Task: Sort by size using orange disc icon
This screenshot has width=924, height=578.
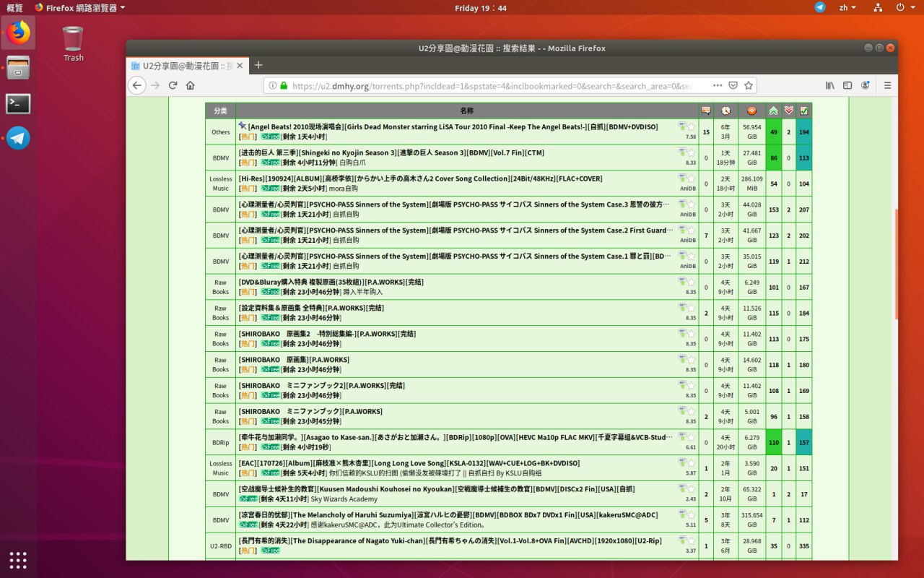Action: pyautogui.click(x=751, y=111)
